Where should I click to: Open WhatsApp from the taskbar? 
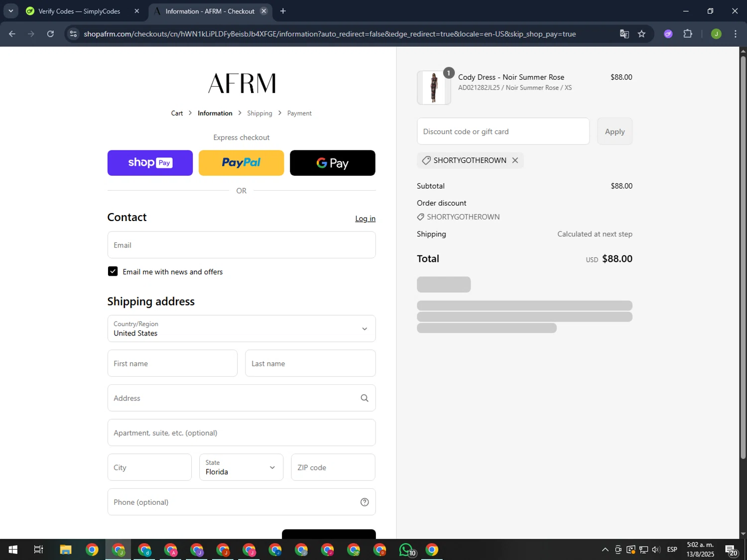coord(406,550)
